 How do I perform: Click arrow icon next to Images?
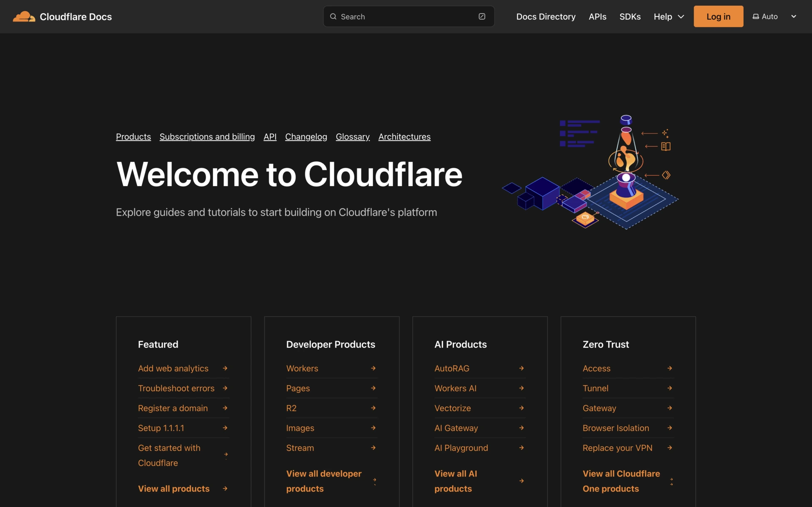[x=373, y=428]
